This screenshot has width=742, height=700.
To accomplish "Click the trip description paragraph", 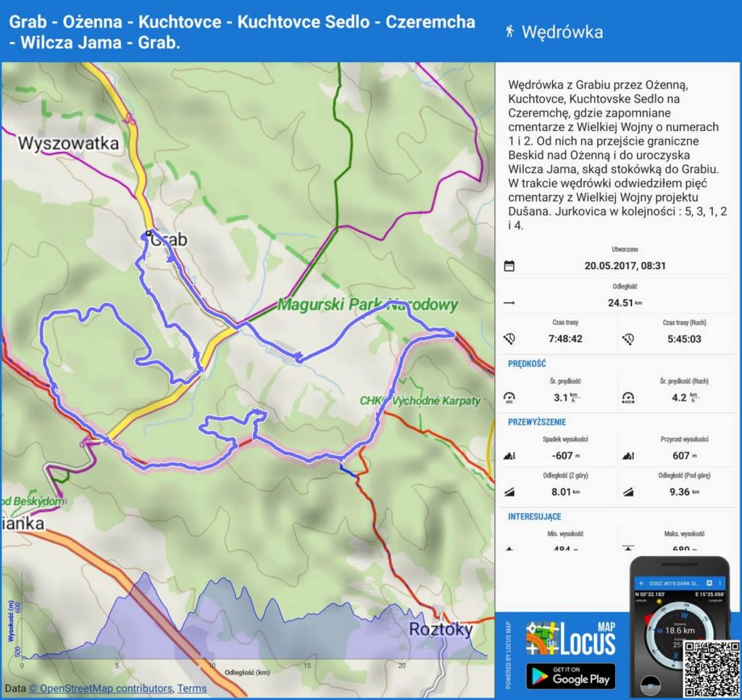I will click(x=617, y=155).
